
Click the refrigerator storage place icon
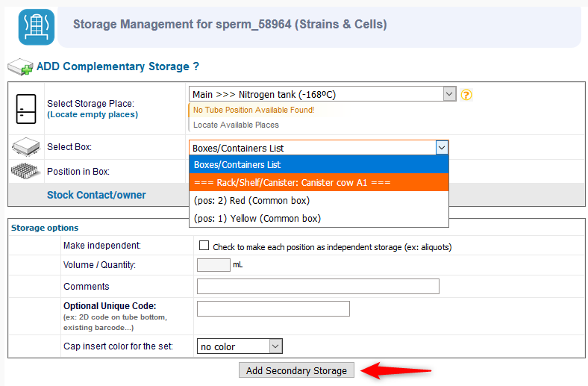26,109
